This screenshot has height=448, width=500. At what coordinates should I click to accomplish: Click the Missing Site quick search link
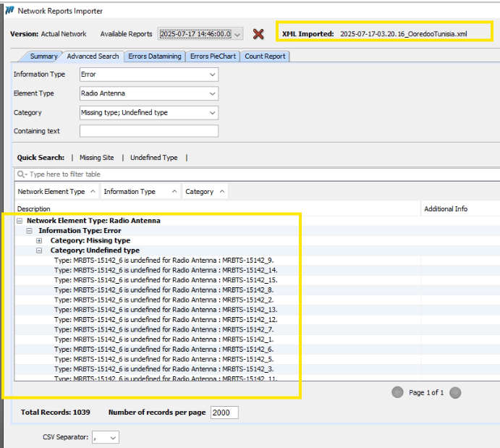96,158
